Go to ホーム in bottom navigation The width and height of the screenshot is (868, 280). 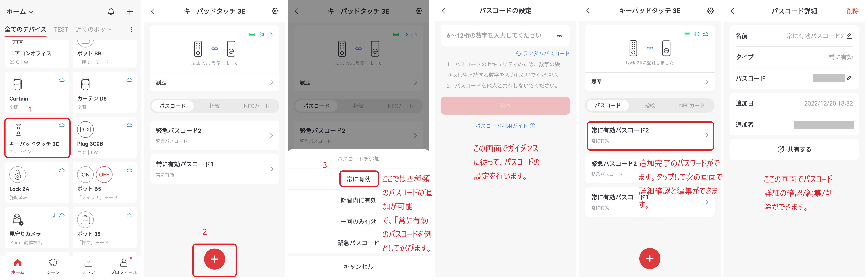[x=18, y=267]
